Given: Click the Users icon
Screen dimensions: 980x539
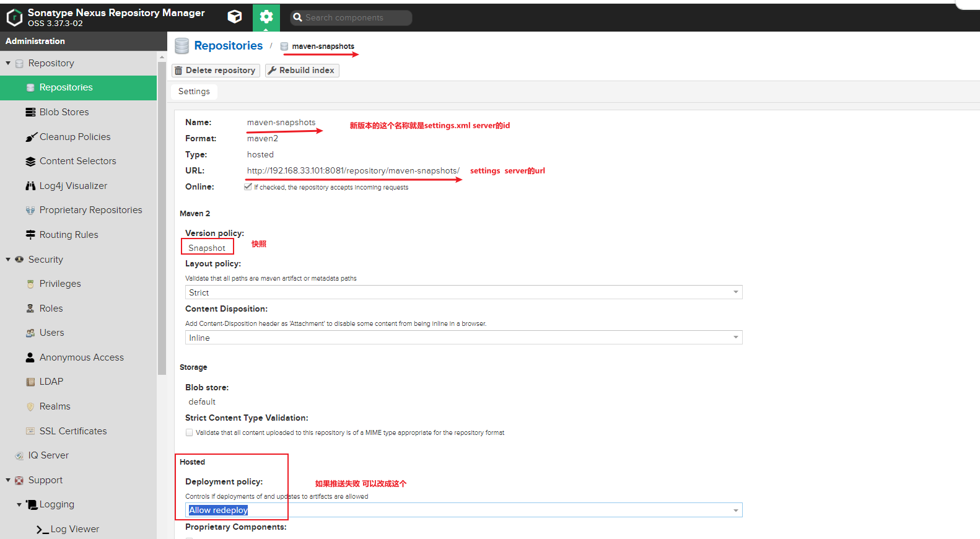Looking at the screenshot, I should coord(30,333).
